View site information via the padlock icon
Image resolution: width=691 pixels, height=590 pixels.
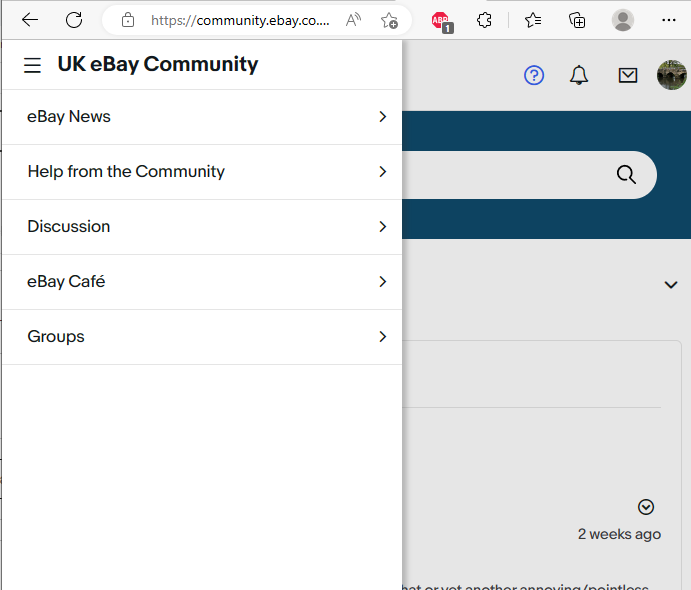128,20
